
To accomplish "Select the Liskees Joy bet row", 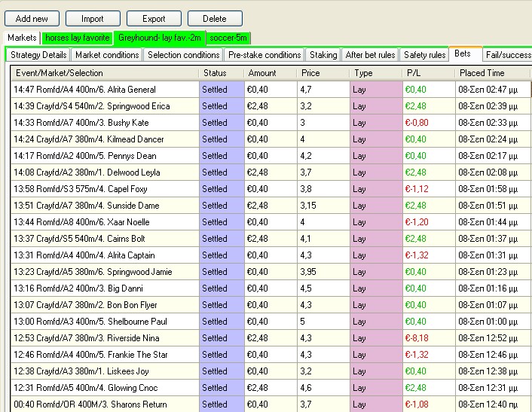I will [x=271, y=371].
